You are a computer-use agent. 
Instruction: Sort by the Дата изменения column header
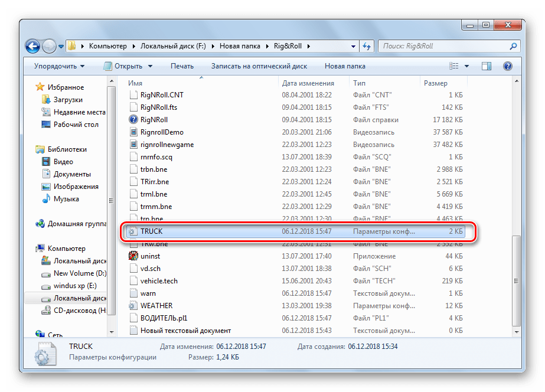308,83
